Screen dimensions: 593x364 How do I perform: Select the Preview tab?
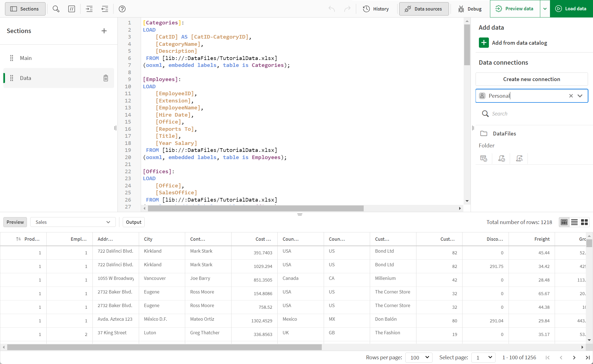[x=15, y=222]
